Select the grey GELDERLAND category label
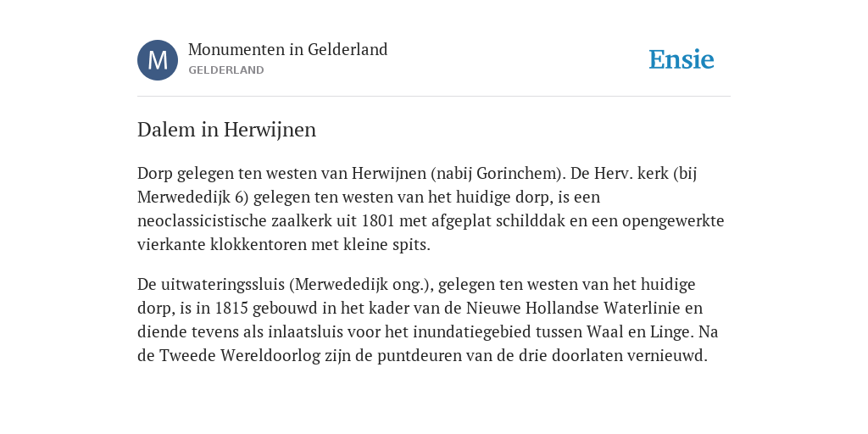Viewport: 868px width, 434px height. coord(225,70)
